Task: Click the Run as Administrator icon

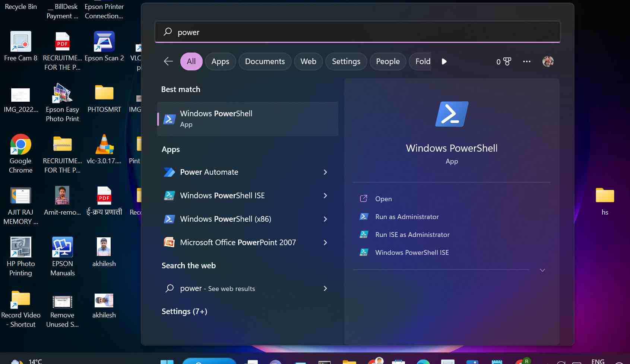Action: tap(364, 216)
